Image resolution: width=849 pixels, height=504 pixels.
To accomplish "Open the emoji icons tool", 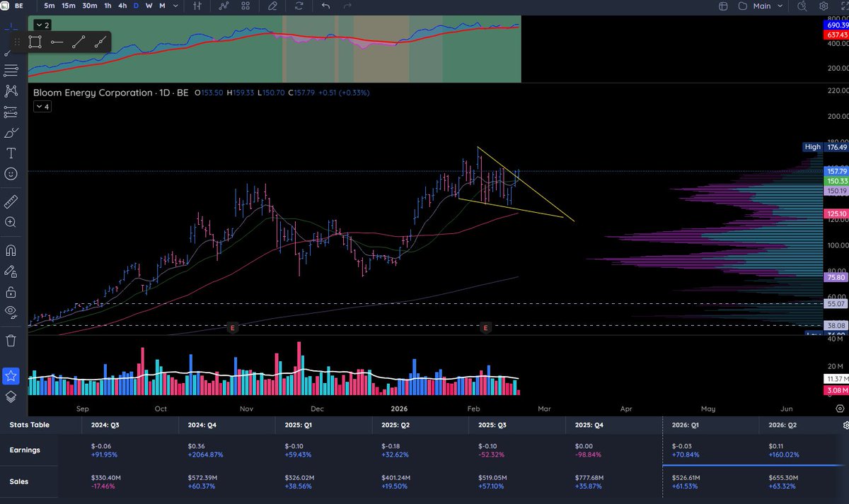I will [x=11, y=174].
